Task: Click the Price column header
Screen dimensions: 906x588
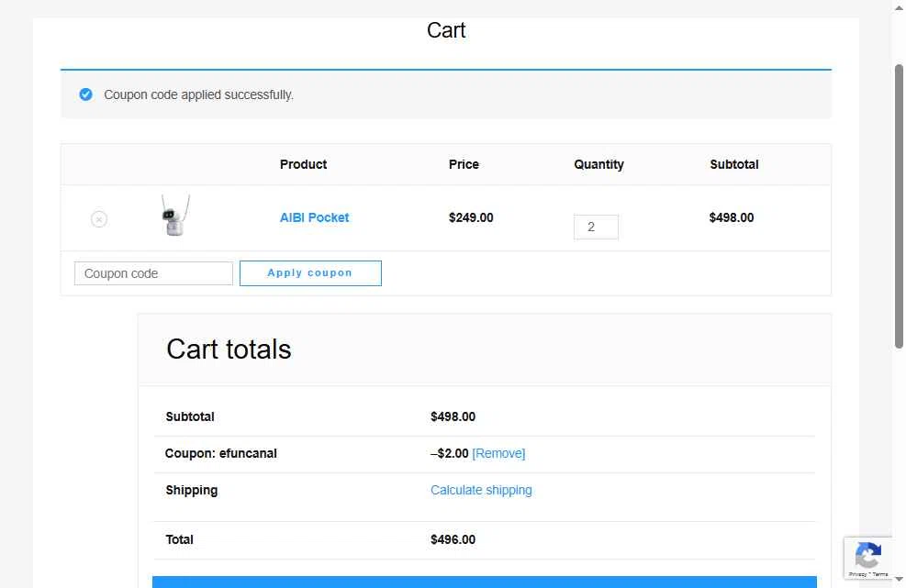Action: (x=464, y=164)
